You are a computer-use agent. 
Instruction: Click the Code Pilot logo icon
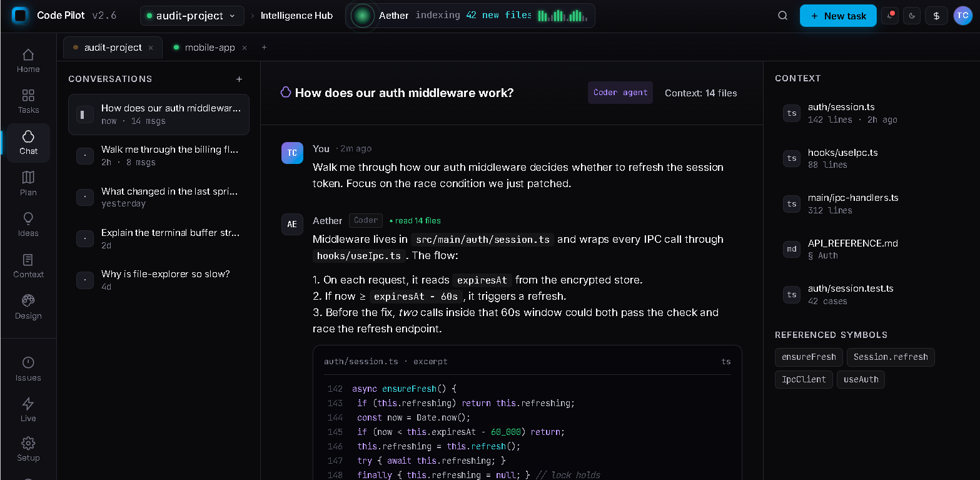click(x=20, y=16)
